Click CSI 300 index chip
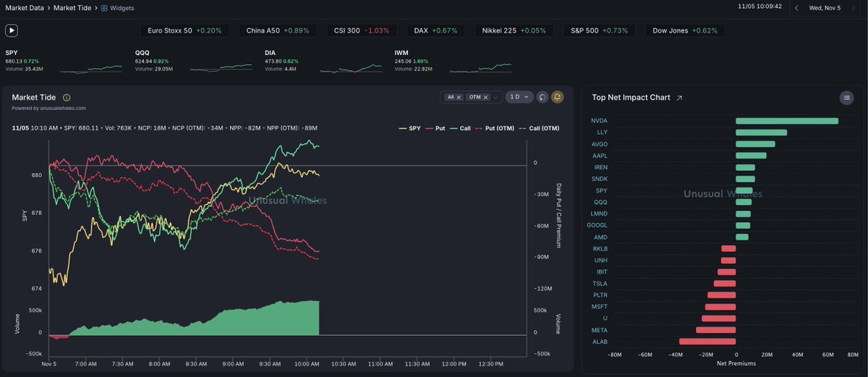This screenshot has width=868, height=377. tap(362, 30)
